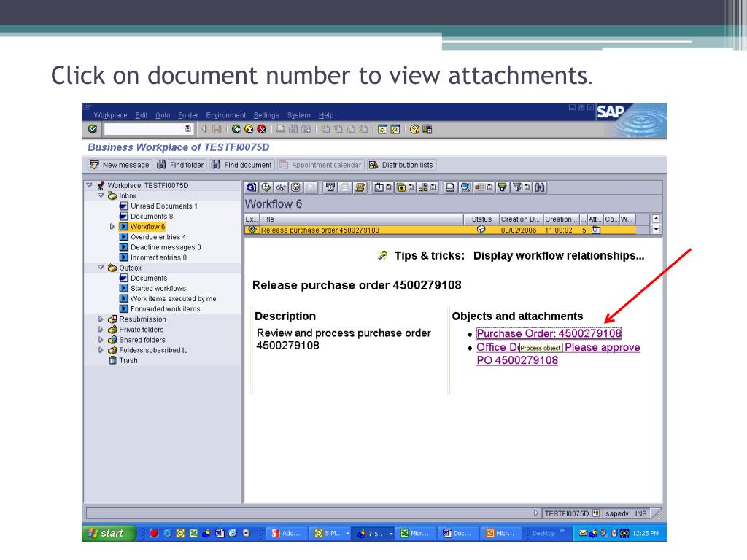This screenshot has height=560, width=747.
Task: Click the Generate shortcut icon
Action: click(395, 129)
